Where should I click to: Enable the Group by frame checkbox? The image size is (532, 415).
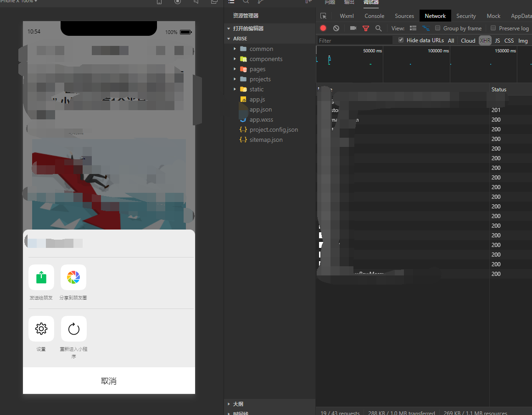[438, 28]
